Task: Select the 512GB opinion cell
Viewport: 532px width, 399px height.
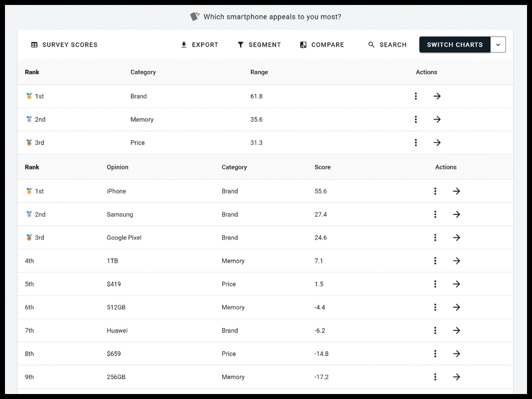Action: pyautogui.click(x=116, y=308)
